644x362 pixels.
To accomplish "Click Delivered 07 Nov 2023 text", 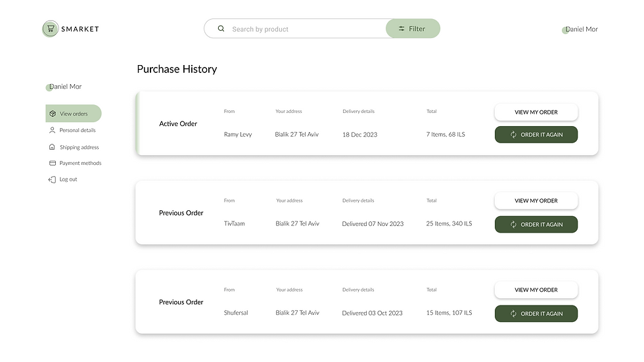I will coord(373,223).
